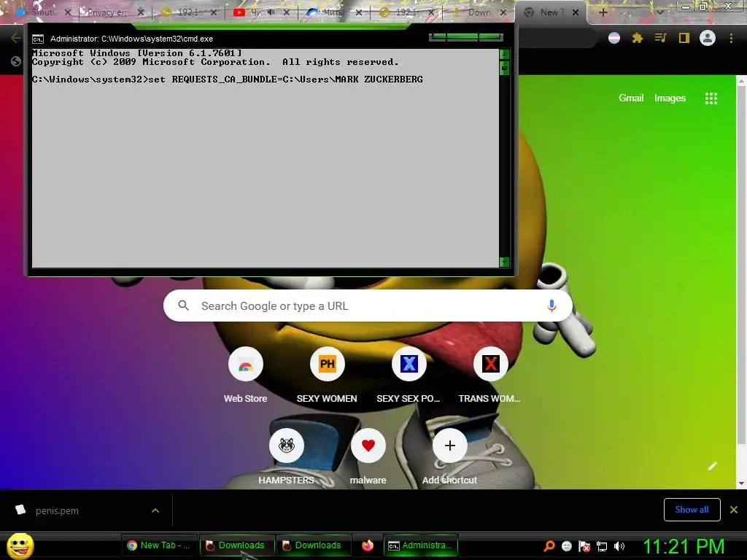Open a new tab with the plus button
This screenshot has width=747, height=560.
click(x=603, y=12)
